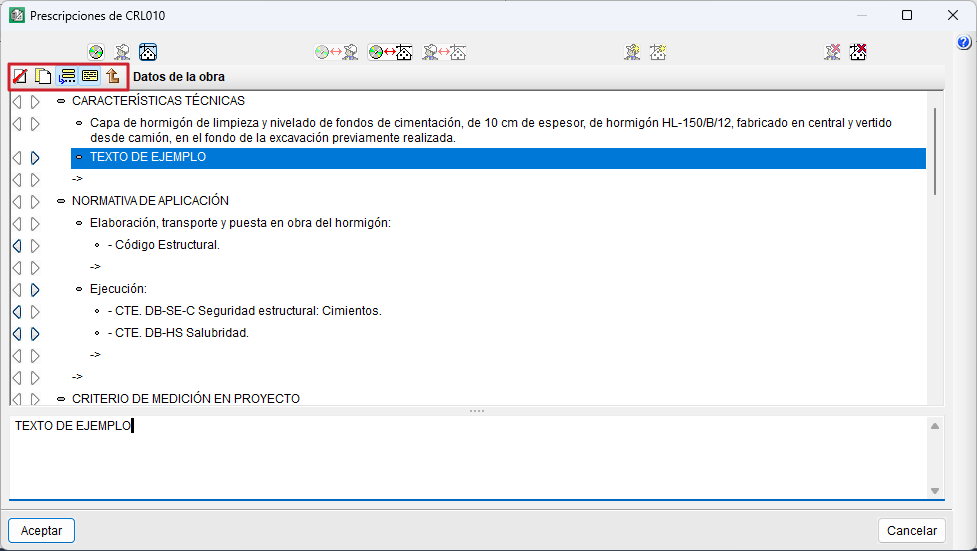The height and width of the screenshot is (551, 977).
Task: Click into the TEXTO DE EJEMPLO edit field
Action: pos(467,458)
